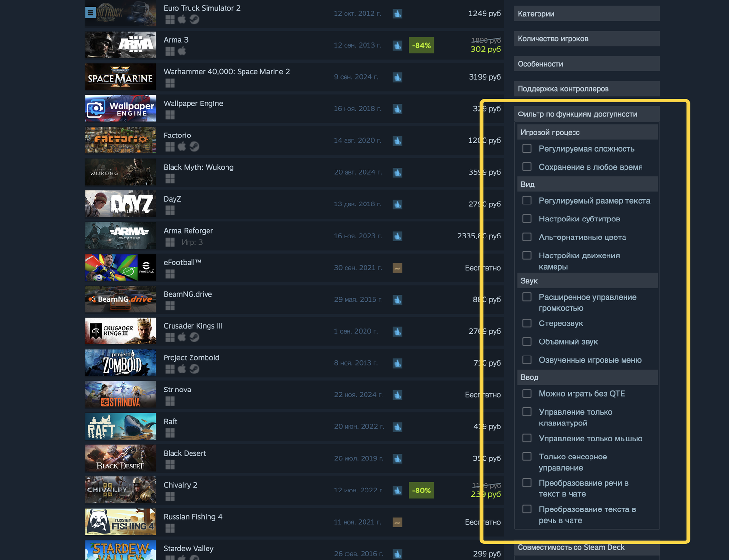Click the review icon for Stardew Valley
Viewport: 729px width, 560px height.
point(398,554)
